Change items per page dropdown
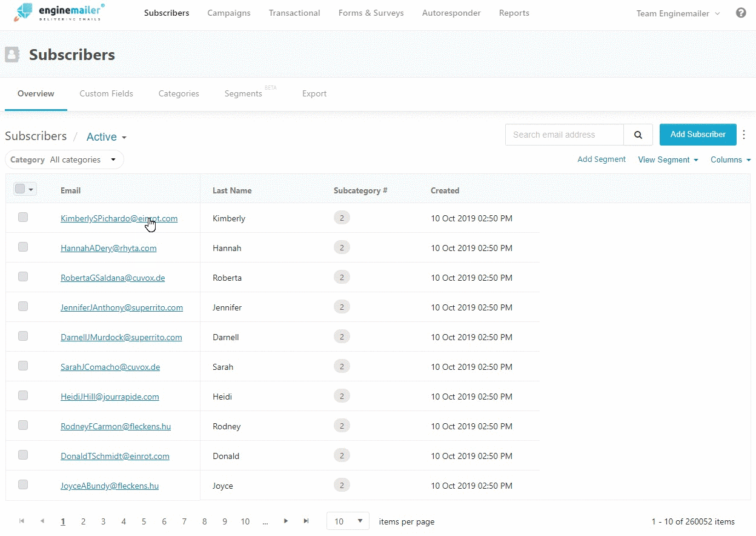 coord(348,521)
